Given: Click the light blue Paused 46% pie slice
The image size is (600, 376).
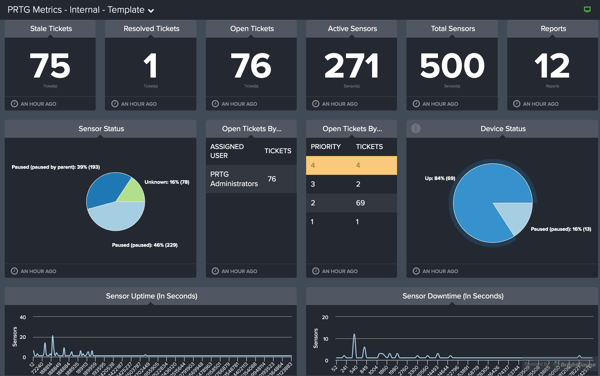Looking at the screenshot, I should [x=117, y=216].
